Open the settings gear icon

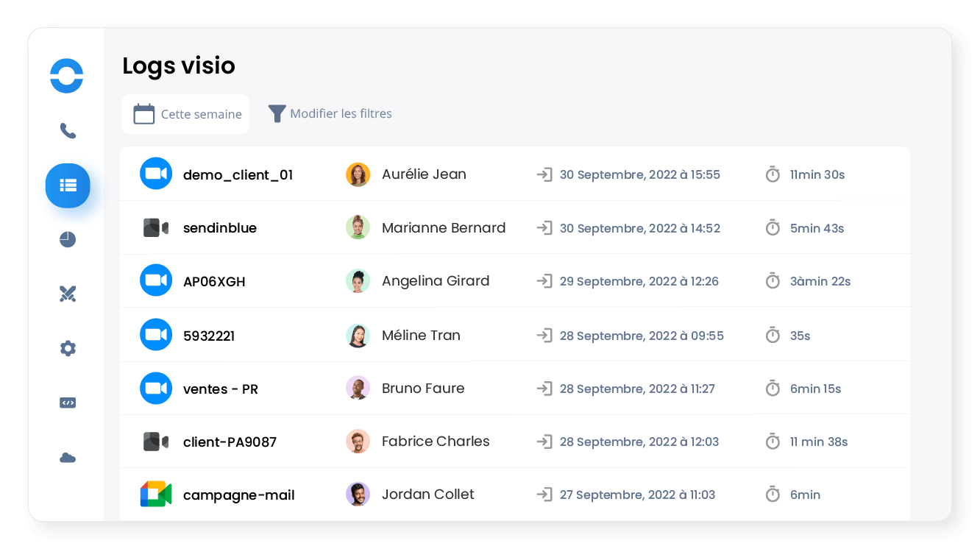(68, 348)
